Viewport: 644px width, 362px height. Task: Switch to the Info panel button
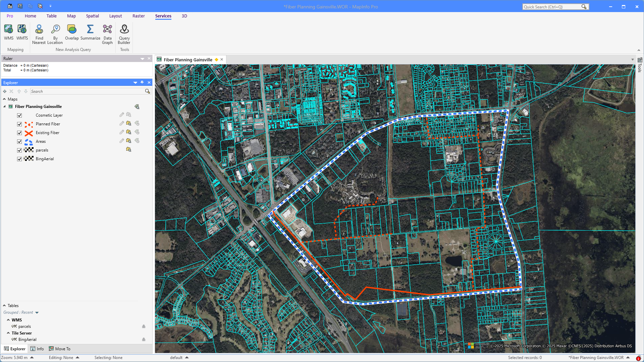click(x=37, y=349)
